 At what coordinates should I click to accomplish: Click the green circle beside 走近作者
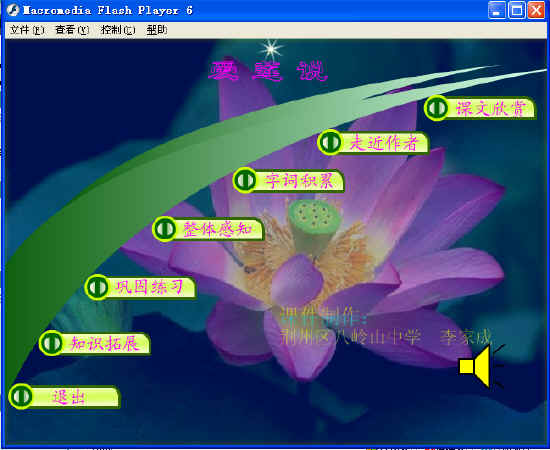pyautogui.click(x=330, y=142)
